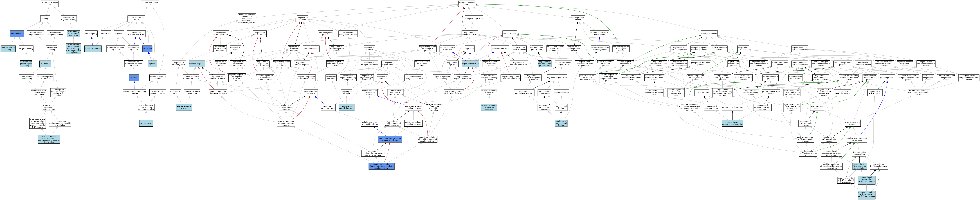Screen dimensions: 980x200
Task: Select 'positive regulation of transcription by RNA polymerase II'
Action: tap(866, 195)
